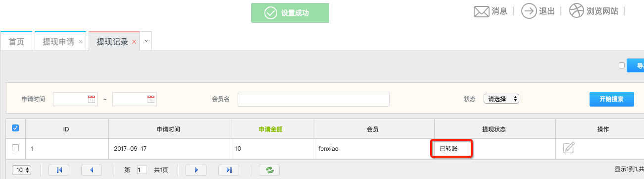Open the end date calendar picker icon
644x179 pixels.
pos(150,99)
